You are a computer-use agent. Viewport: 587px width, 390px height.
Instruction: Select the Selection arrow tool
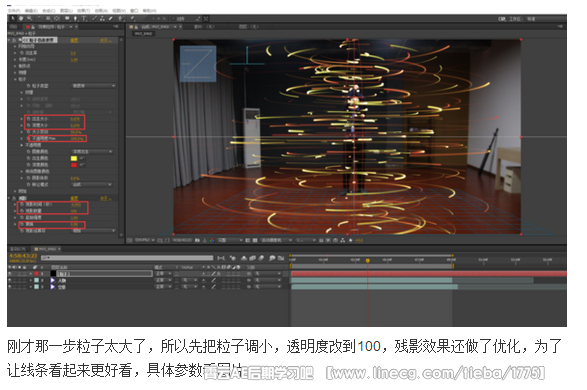point(12,18)
